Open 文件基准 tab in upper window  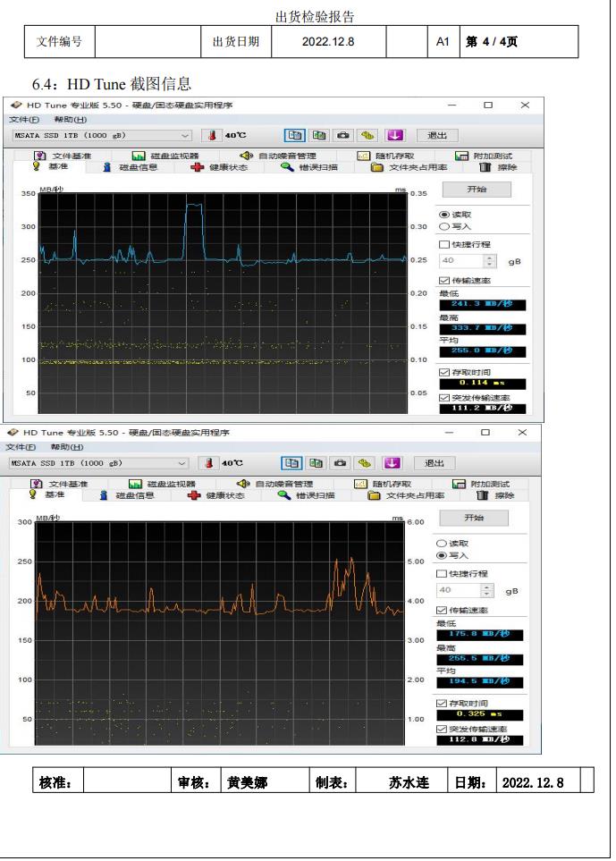(63, 156)
